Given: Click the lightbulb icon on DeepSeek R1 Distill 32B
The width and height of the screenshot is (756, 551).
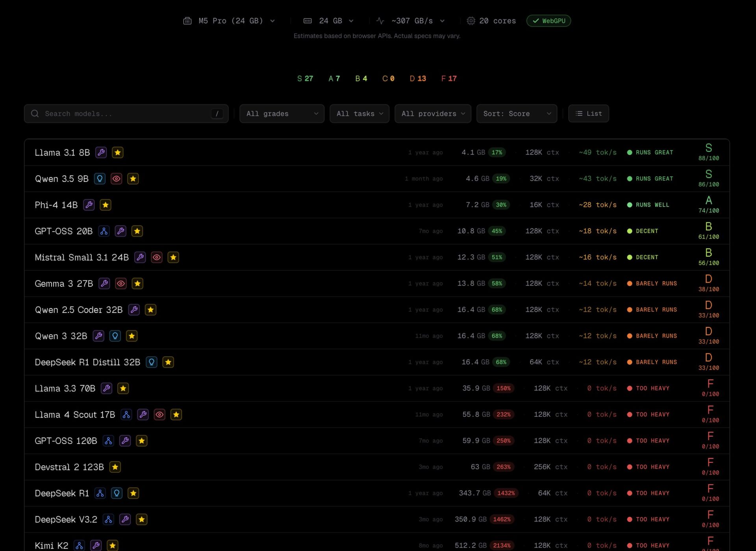Looking at the screenshot, I should click(x=152, y=362).
